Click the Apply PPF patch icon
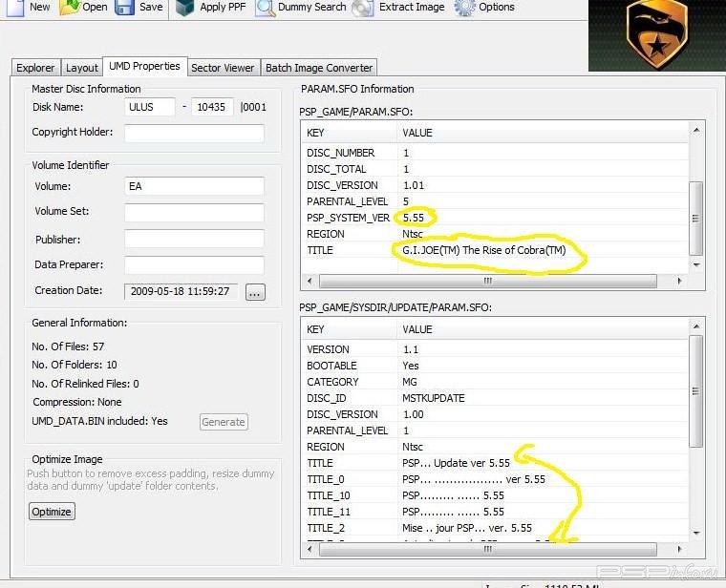 pos(184,7)
